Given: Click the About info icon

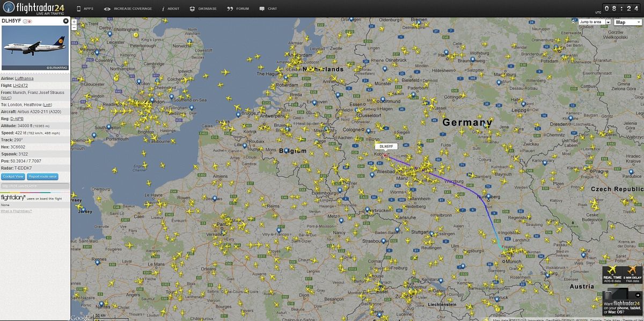Looking at the screenshot, I should click(x=170, y=9).
